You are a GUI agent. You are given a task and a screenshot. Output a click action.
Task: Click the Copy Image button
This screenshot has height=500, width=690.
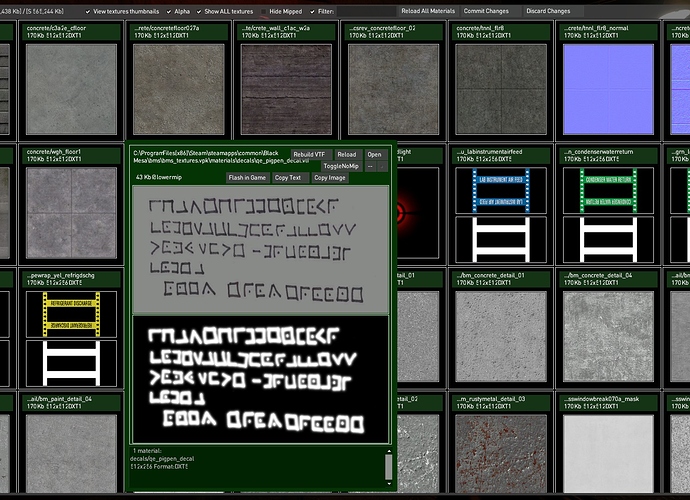pos(330,177)
